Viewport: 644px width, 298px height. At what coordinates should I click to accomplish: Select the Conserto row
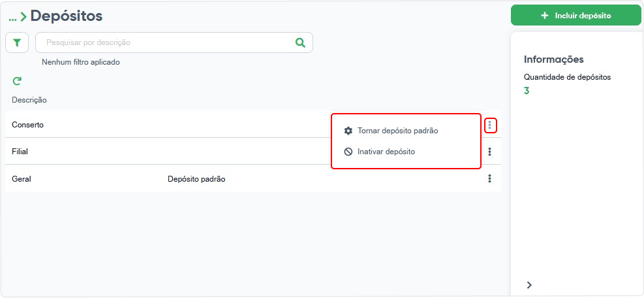coord(253,125)
